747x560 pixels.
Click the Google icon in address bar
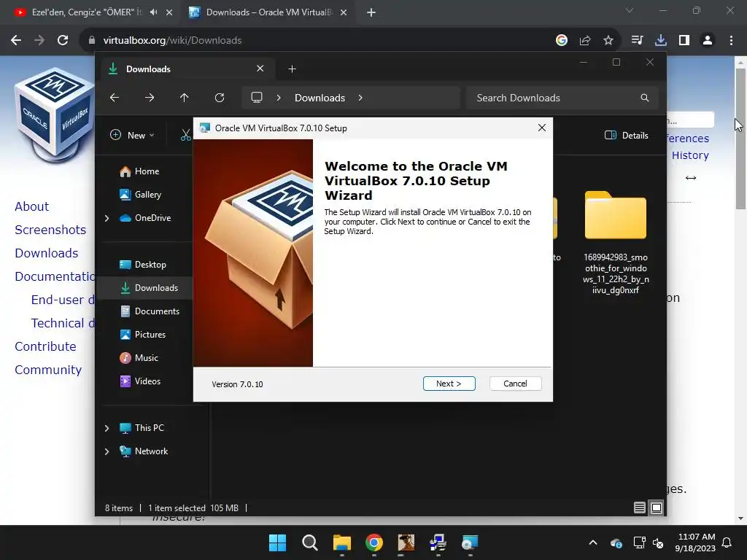[562, 41]
